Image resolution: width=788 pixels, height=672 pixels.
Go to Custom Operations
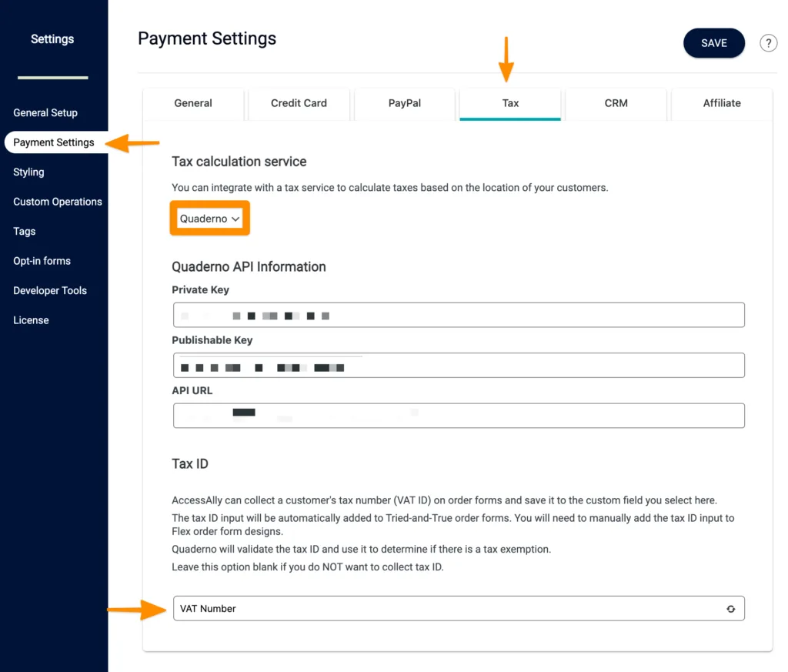pos(57,202)
